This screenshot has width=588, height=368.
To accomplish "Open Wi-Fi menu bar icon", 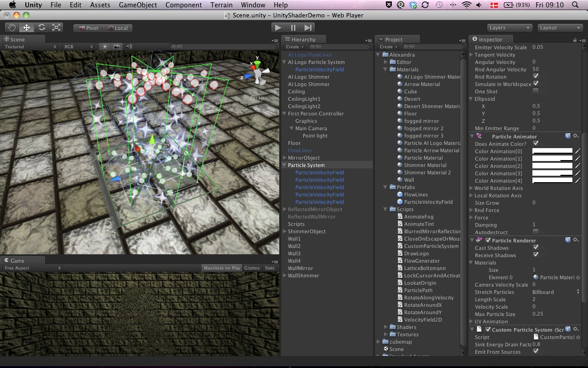I will click(467, 5).
